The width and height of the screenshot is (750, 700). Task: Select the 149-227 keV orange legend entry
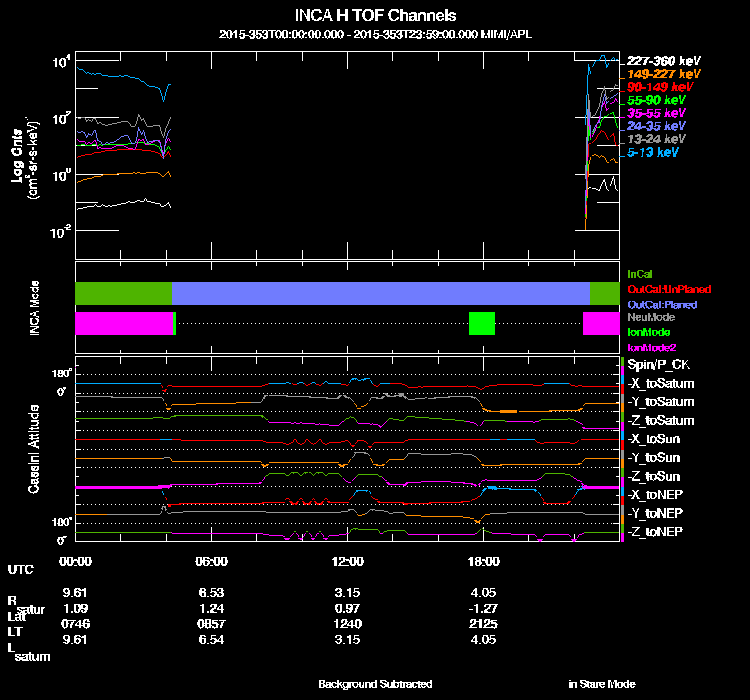663,74
